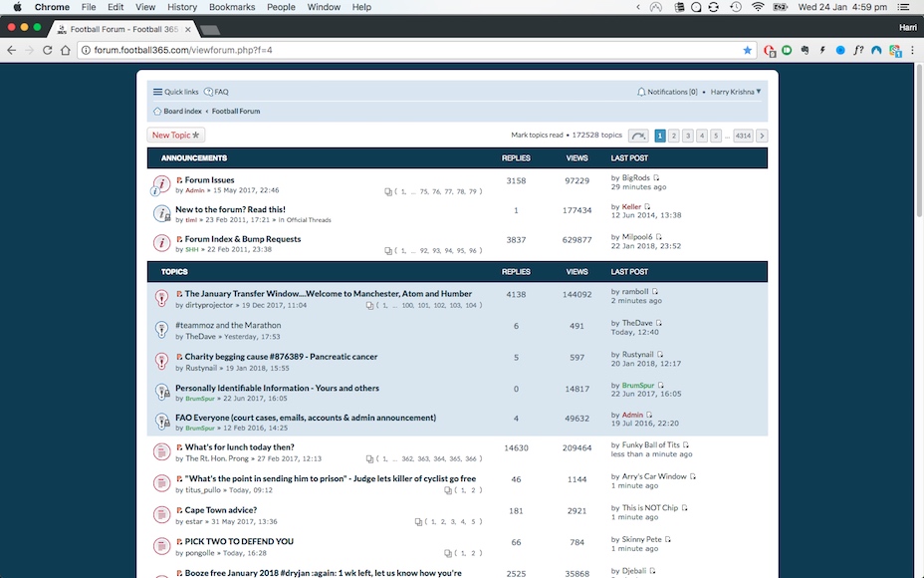Image resolution: width=924 pixels, height=578 pixels.
Task: Open Harry Krishna user dropdown
Action: tap(736, 92)
